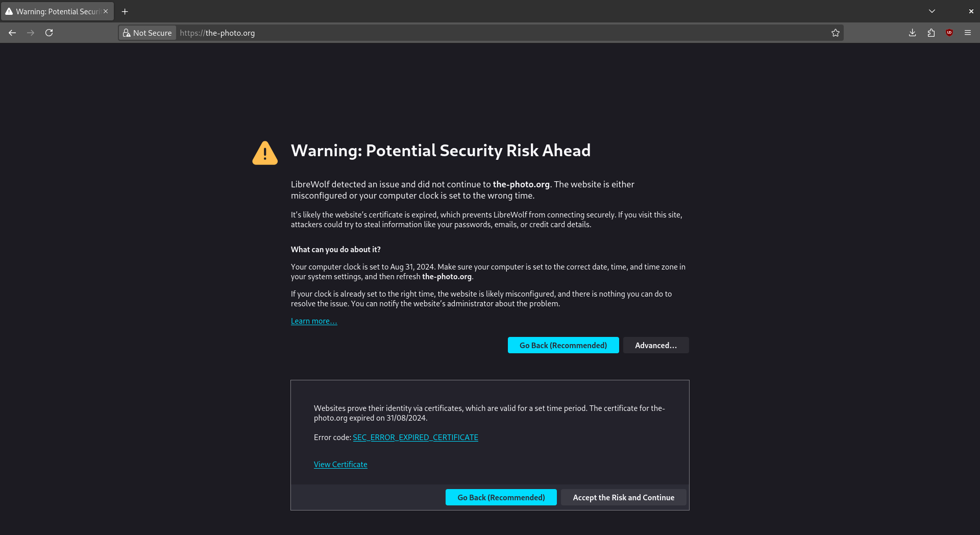
Task: Open the extensions puzzle icon
Action: point(931,33)
